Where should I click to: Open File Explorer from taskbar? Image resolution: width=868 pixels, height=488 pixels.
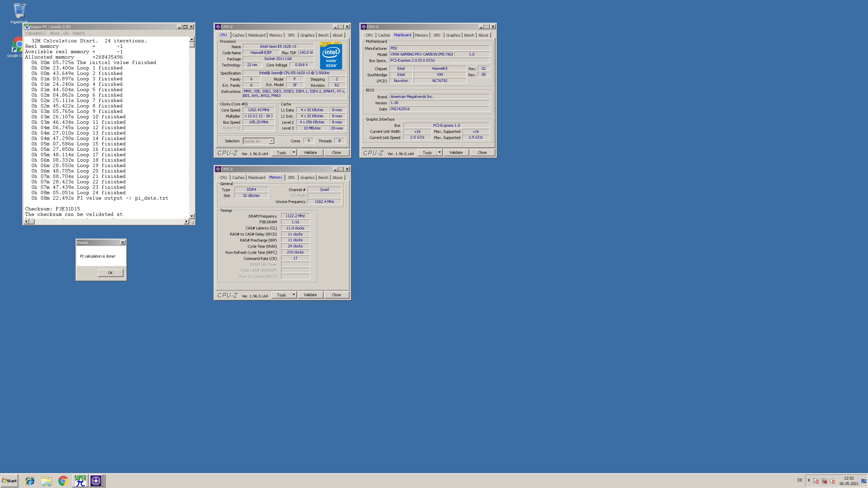point(46,481)
